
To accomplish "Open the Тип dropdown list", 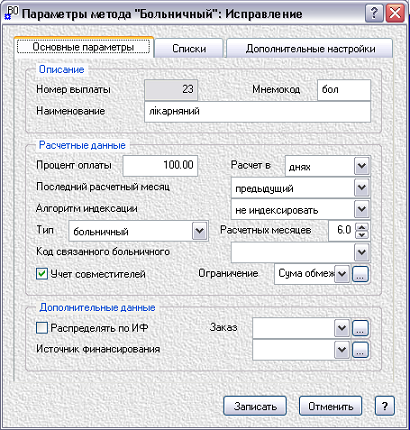I will tap(199, 231).
